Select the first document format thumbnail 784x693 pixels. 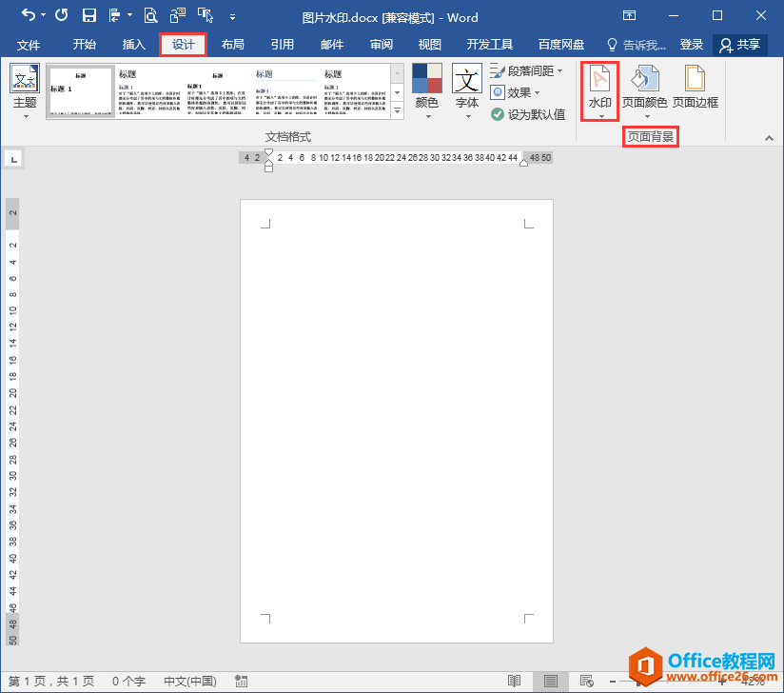pyautogui.click(x=81, y=91)
